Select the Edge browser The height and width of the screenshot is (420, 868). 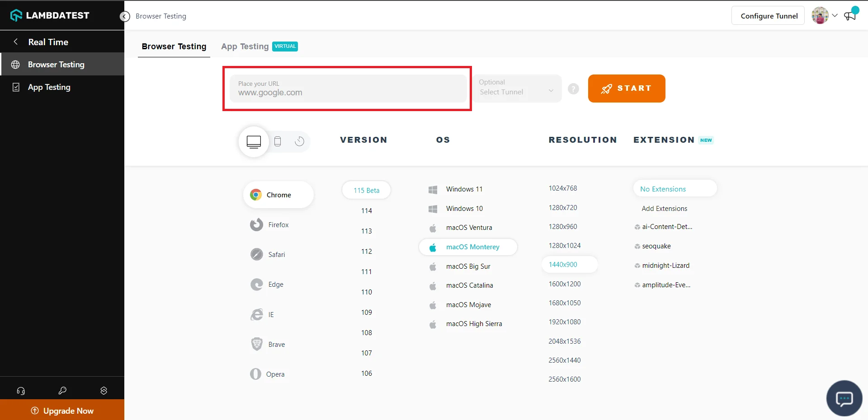click(x=267, y=284)
